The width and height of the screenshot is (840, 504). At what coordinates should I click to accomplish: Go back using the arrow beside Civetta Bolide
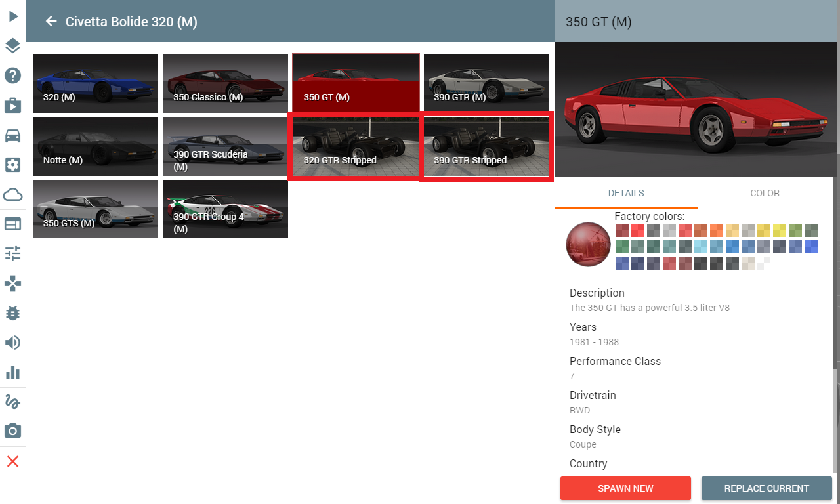[x=51, y=22]
